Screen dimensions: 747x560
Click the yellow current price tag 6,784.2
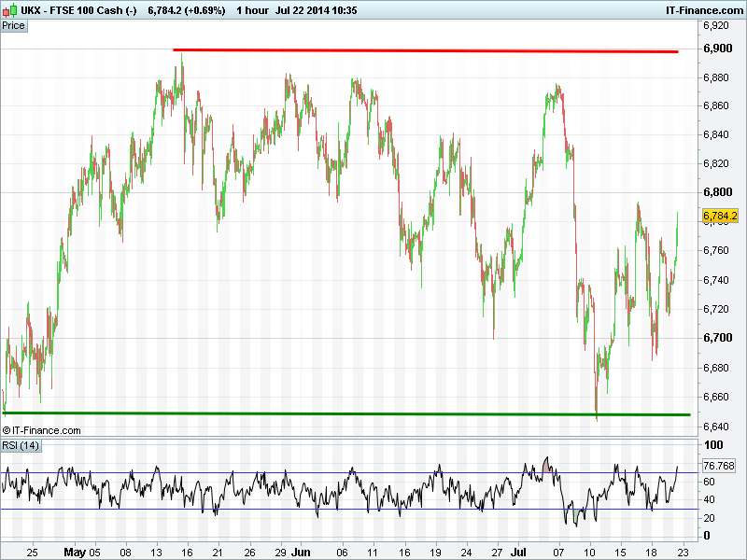coord(720,216)
